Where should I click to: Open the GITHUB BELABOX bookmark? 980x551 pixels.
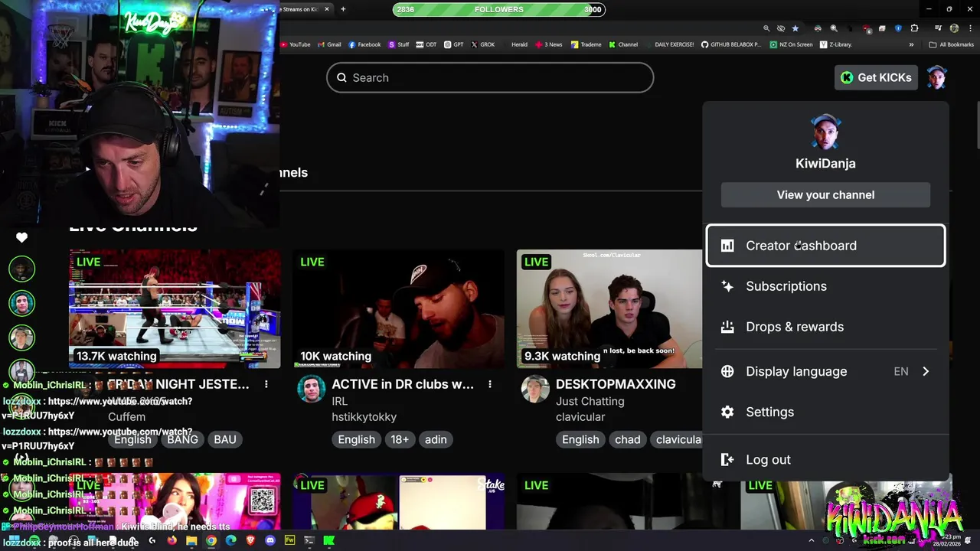[x=730, y=44]
